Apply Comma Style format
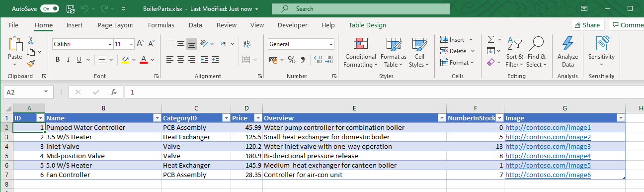 [x=303, y=60]
